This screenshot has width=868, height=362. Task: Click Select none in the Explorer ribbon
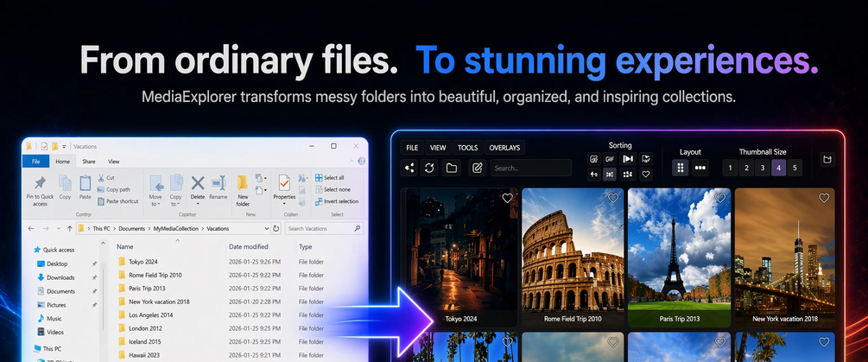[x=333, y=189]
